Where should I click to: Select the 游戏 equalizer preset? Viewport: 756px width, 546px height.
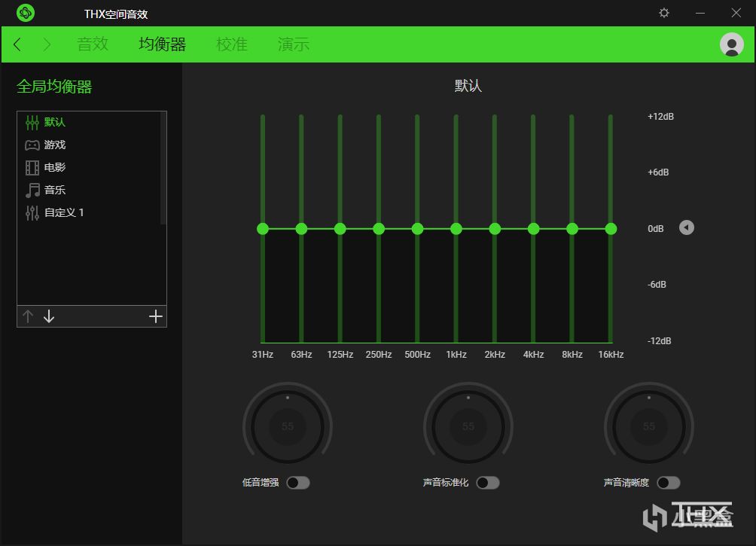point(55,145)
